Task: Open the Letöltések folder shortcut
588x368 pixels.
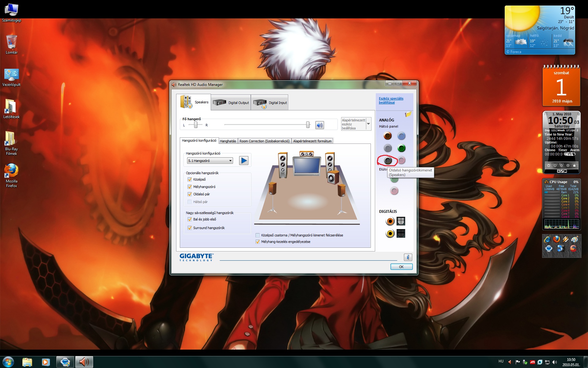Action: click(x=12, y=109)
